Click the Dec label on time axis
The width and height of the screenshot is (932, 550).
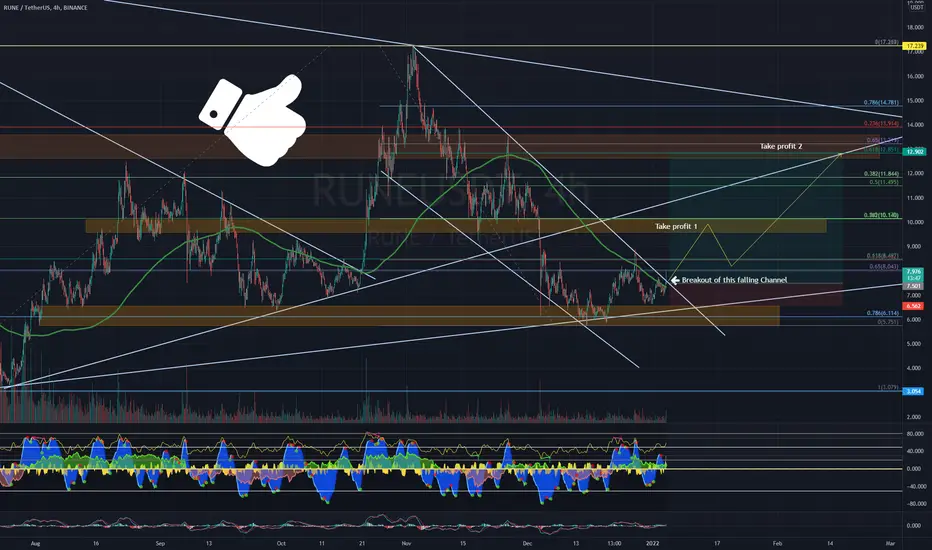tap(527, 543)
